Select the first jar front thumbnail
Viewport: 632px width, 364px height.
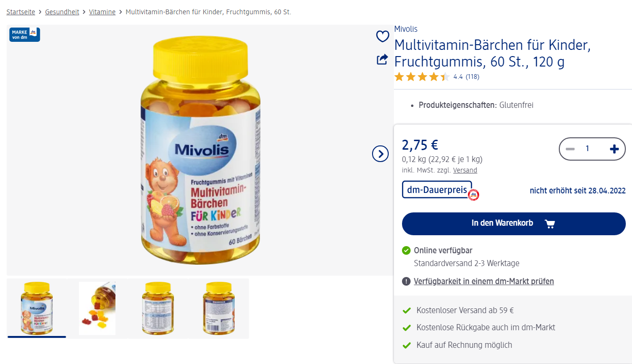point(37,308)
